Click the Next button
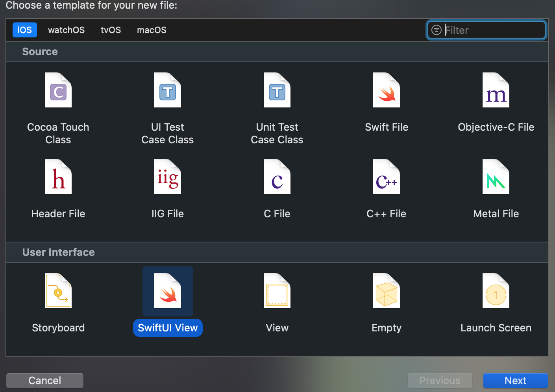Image resolution: width=555 pixels, height=392 pixels. click(x=516, y=381)
